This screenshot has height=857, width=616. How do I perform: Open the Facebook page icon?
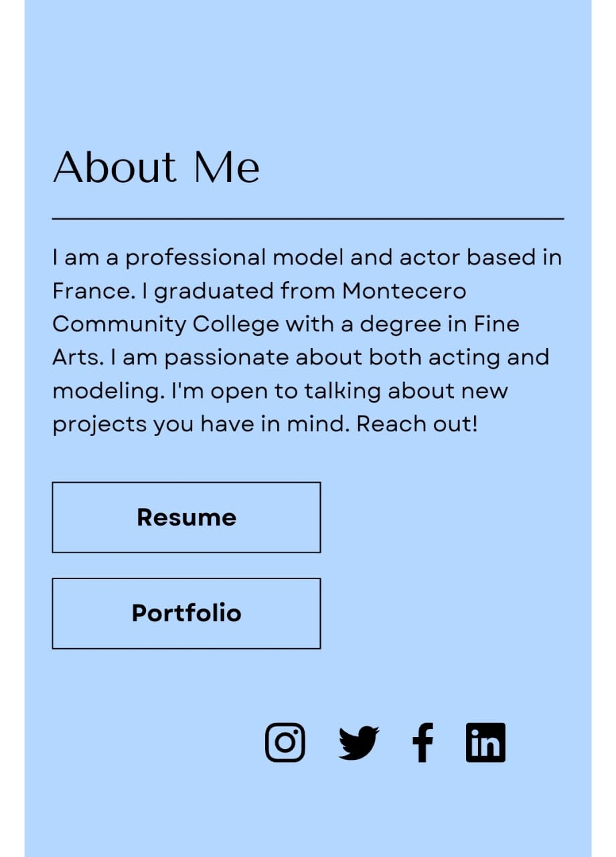[422, 743]
